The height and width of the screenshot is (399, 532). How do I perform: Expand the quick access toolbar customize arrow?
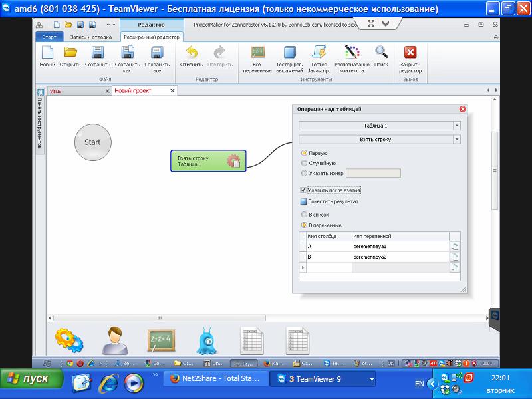114,25
